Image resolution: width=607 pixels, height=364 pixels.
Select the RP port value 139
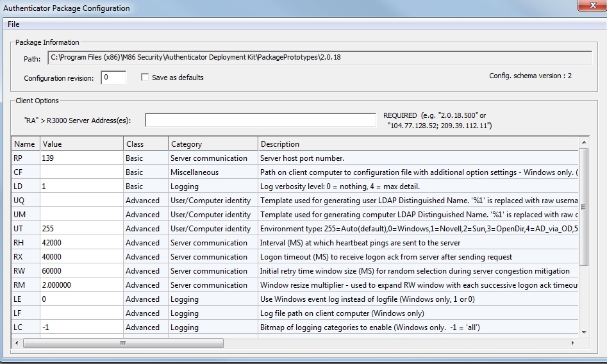point(81,158)
